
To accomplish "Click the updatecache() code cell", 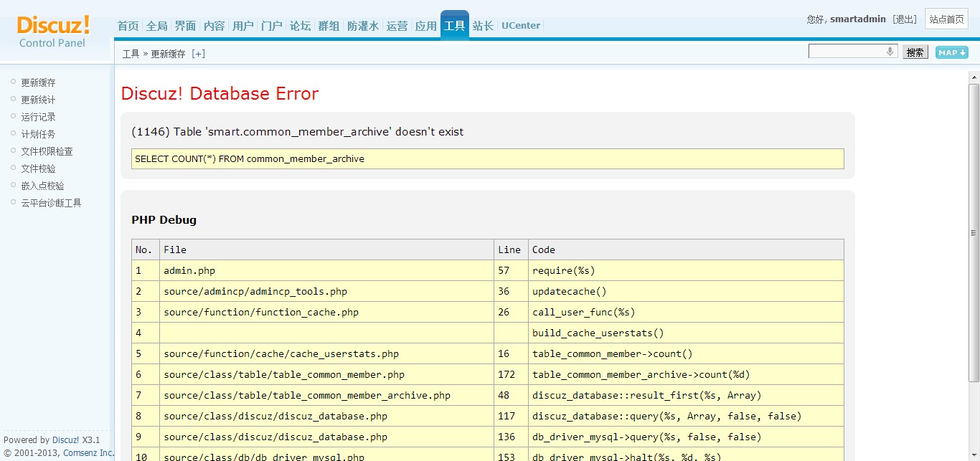I will (686, 291).
